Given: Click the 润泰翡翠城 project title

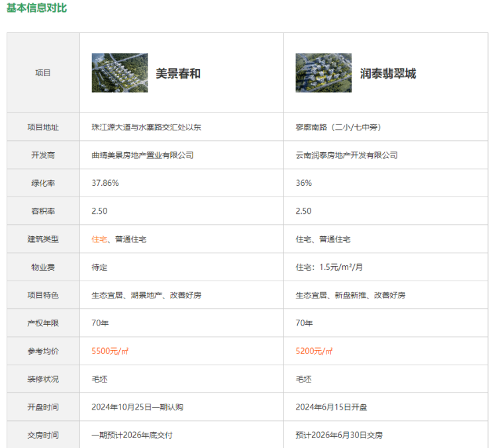Looking at the screenshot, I should [388, 73].
